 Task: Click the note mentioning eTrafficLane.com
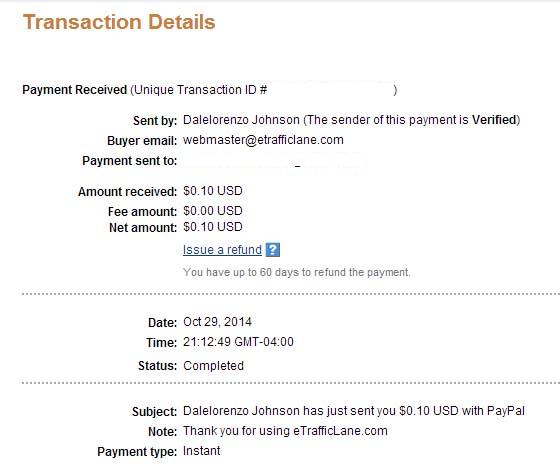click(285, 431)
